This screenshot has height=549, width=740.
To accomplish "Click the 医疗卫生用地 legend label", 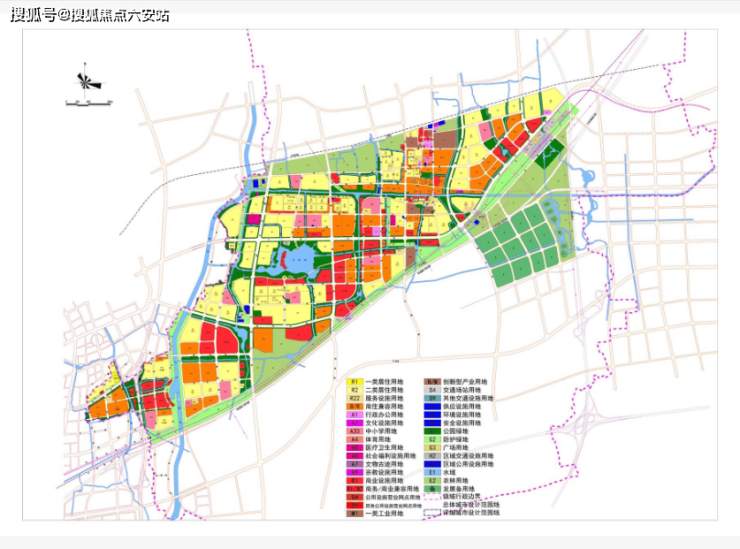I will (384, 448).
